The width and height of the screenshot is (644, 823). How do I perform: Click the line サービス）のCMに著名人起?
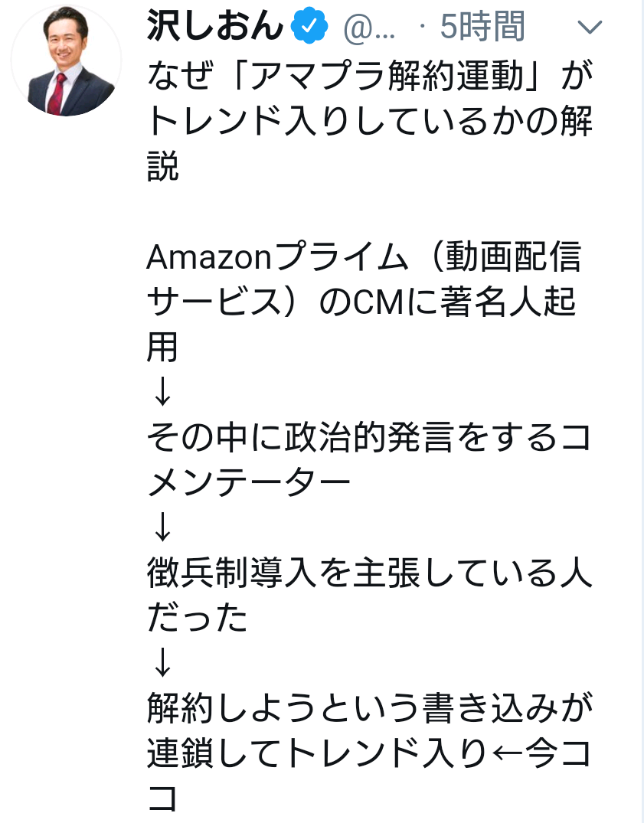362,302
